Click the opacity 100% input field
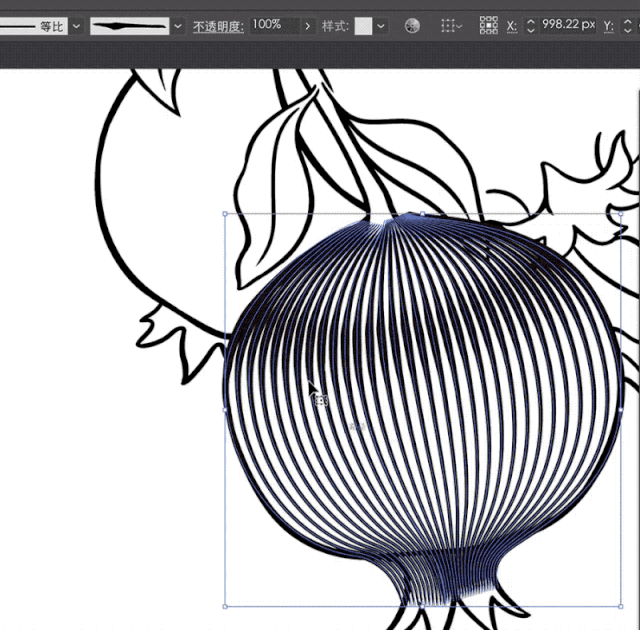The height and width of the screenshot is (630, 640). pyautogui.click(x=274, y=25)
